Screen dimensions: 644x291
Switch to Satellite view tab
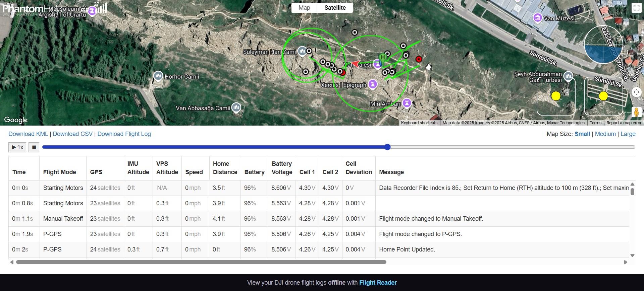(335, 8)
